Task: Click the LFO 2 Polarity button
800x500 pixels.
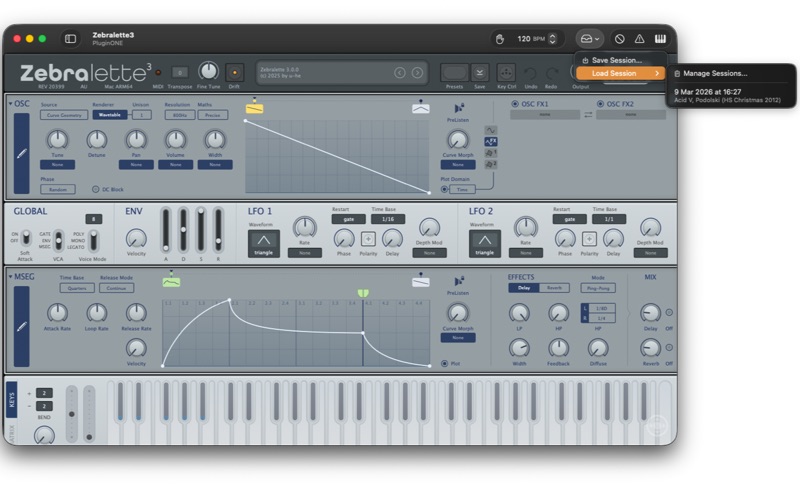Action: [589, 238]
